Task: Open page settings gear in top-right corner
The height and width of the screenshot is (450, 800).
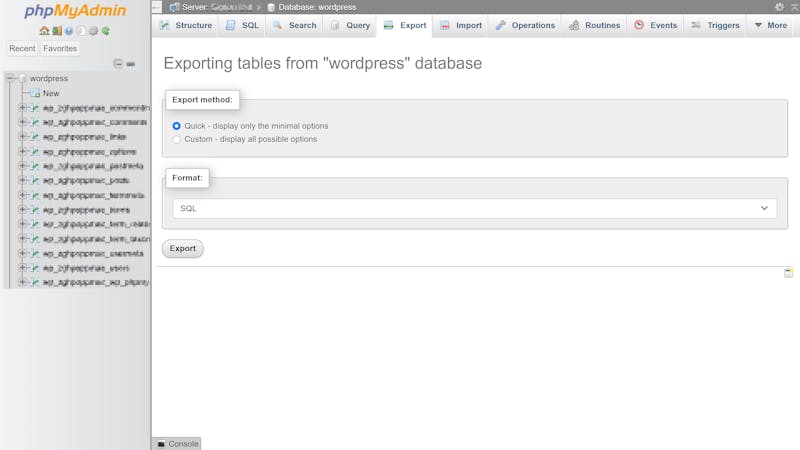Action: (x=779, y=7)
